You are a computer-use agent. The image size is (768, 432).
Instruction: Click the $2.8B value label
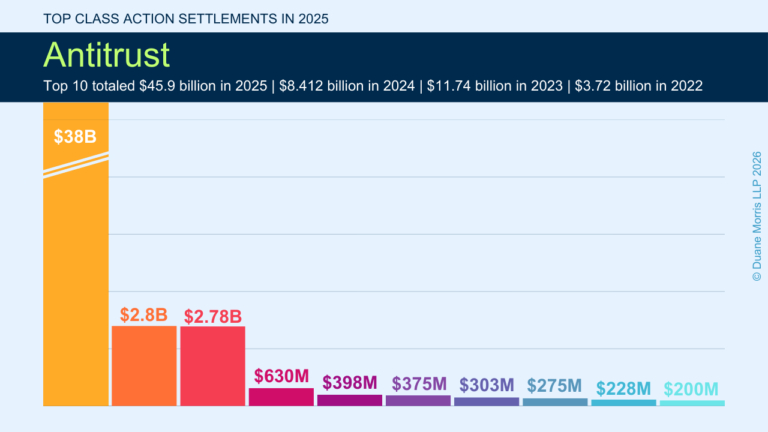tap(144, 314)
